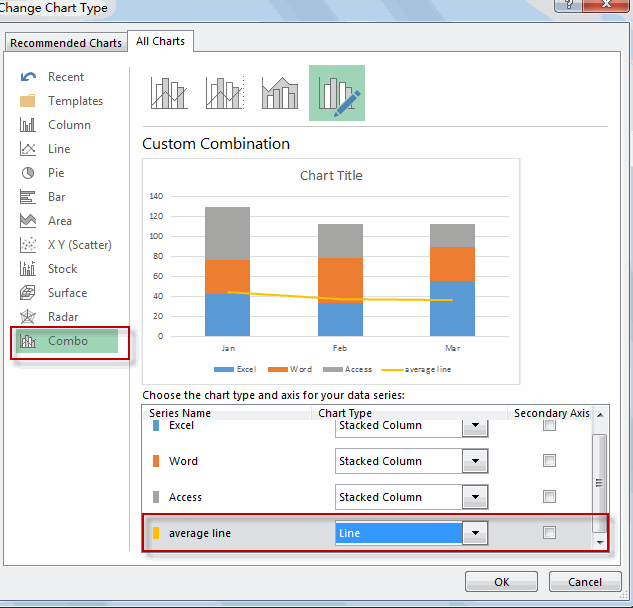Click the Custom Combination heading

[x=216, y=144]
